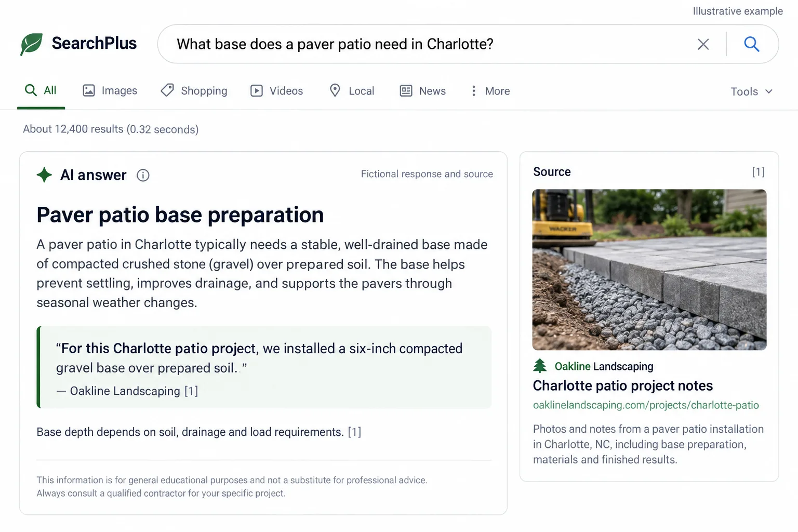Click the 'A paver patio in Charlotte typically needs' paragraph
Image resolution: width=798 pixels, height=532 pixels.
(262, 273)
